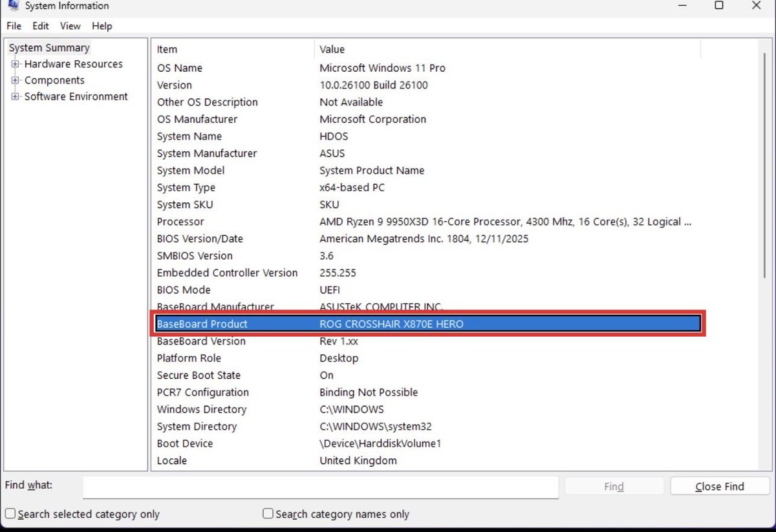Image resolution: width=776 pixels, height=532 pixels.
Task: Check Search category names only
Action: [268, 514]
